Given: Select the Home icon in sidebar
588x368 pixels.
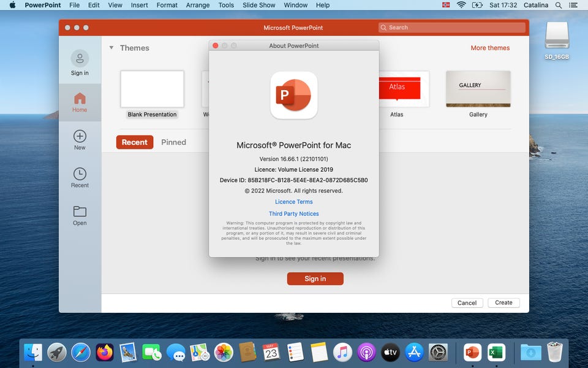Looking at the screenshot, I should tap(80, 98).
